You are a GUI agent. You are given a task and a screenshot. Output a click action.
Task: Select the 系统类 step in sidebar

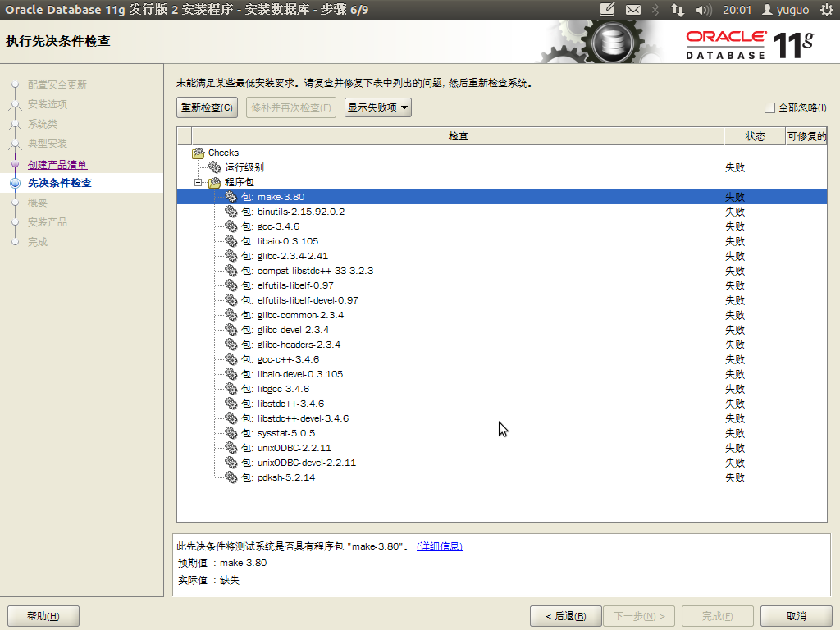(43, 124)
